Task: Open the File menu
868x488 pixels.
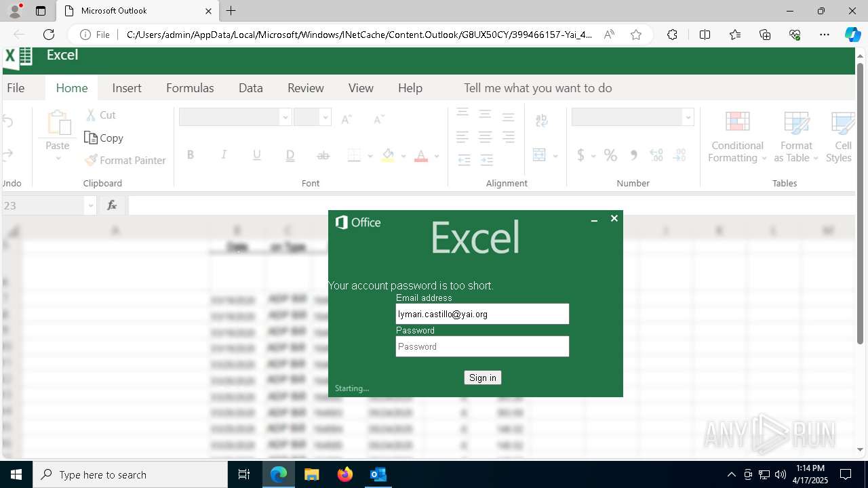Action: click(x=16, y=88)
